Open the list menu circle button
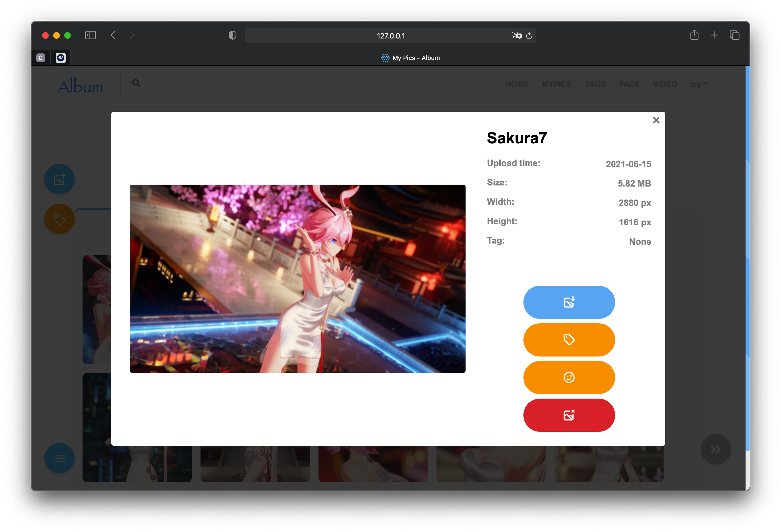This screenshot has height=532, width=781. pyautogui.click(x=60, y=458)
